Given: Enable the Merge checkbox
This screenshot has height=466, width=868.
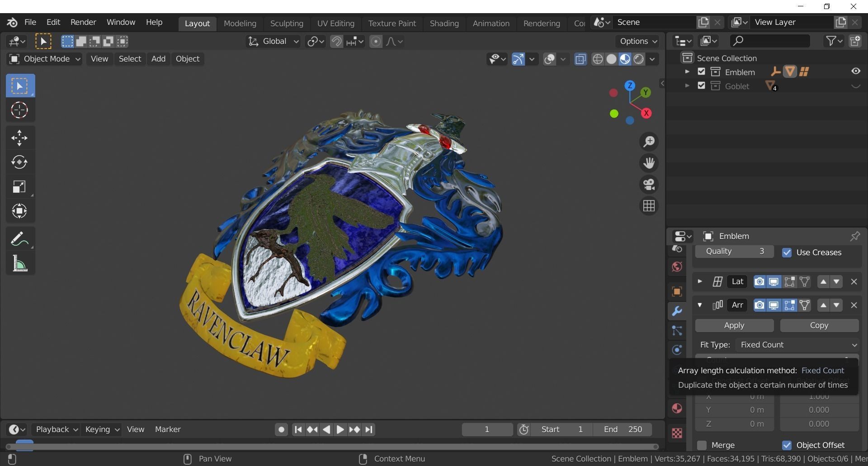Looking at the screenshot, I should 702,445.
